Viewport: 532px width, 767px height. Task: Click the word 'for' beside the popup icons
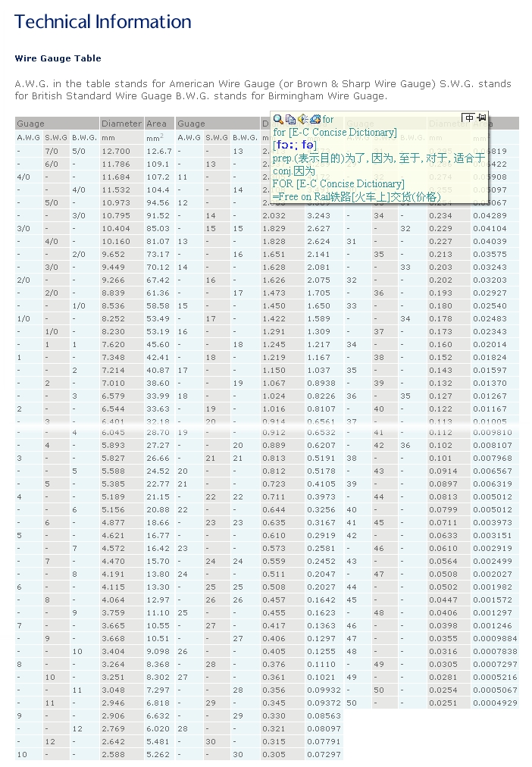pos(328,119)
